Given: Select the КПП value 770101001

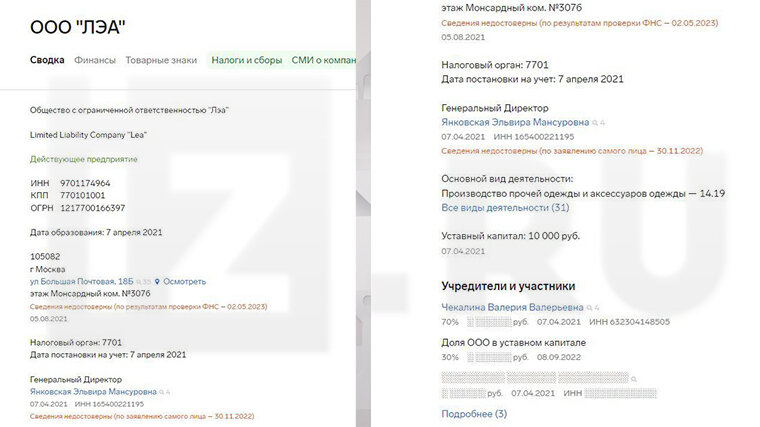Looking at the screenshot, I should point(82,195).
